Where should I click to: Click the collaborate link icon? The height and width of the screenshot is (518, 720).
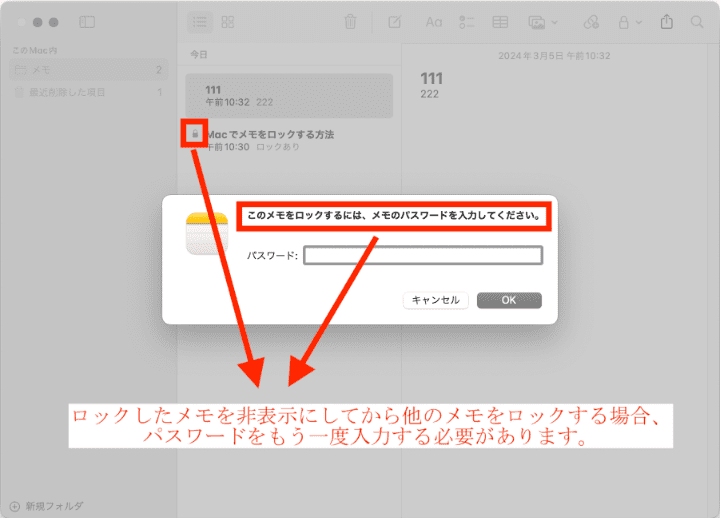point(591,22)
